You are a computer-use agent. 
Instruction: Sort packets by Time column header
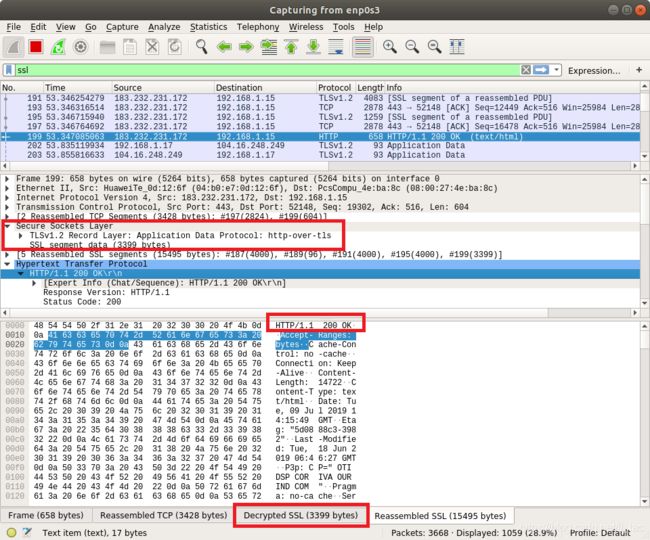point(78,87)
